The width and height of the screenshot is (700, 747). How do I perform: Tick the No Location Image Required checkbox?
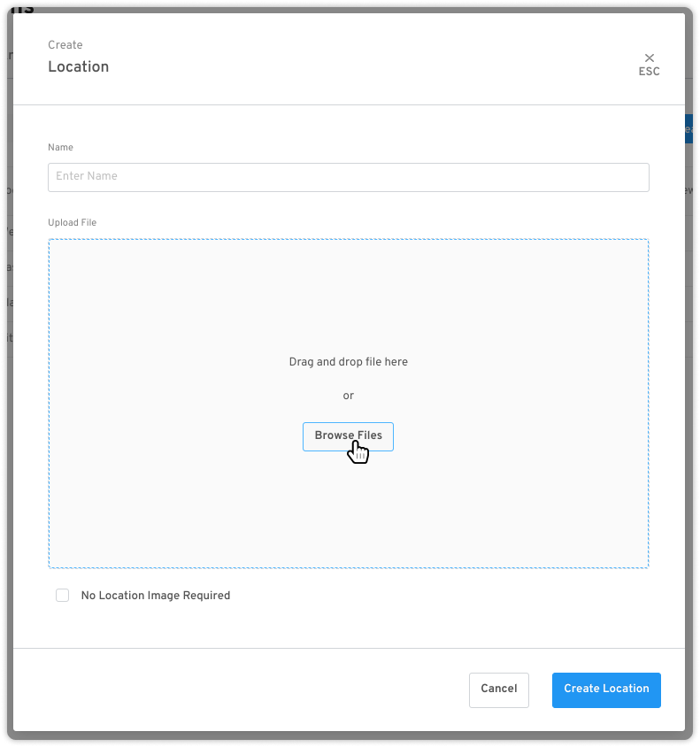tap(62, 595)
